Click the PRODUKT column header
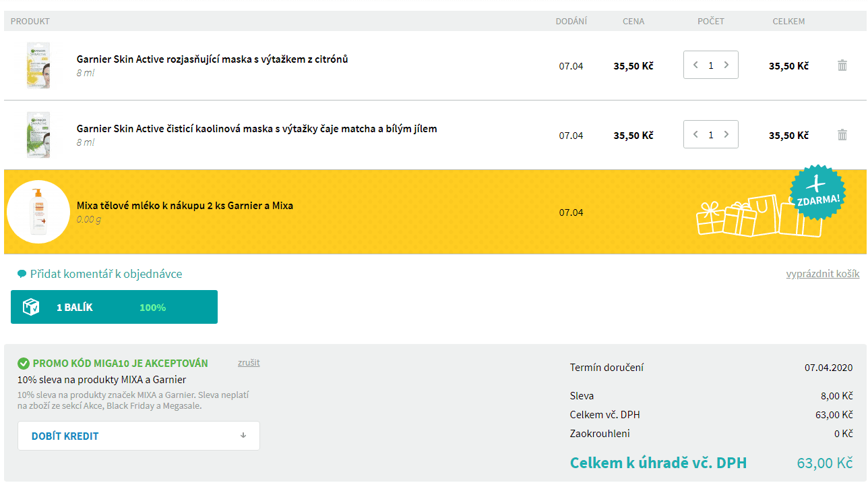This screenshot has height=485, width=868. click(30, 21)
